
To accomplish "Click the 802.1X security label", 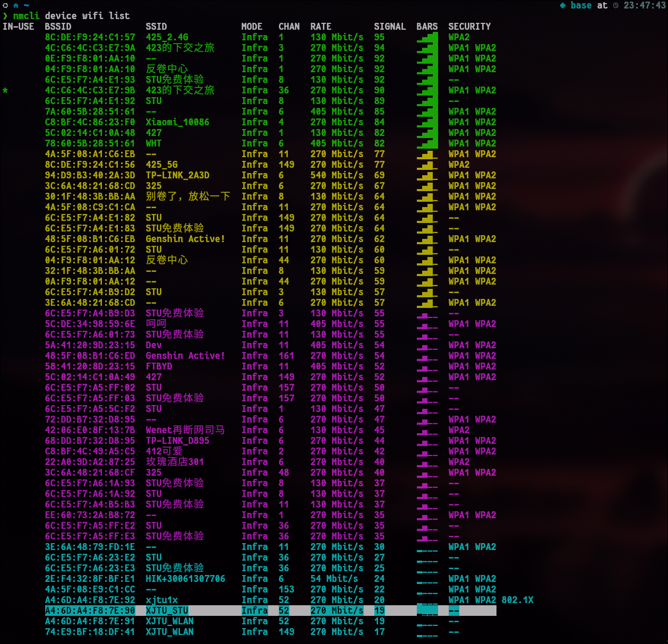I will [517, 600].
